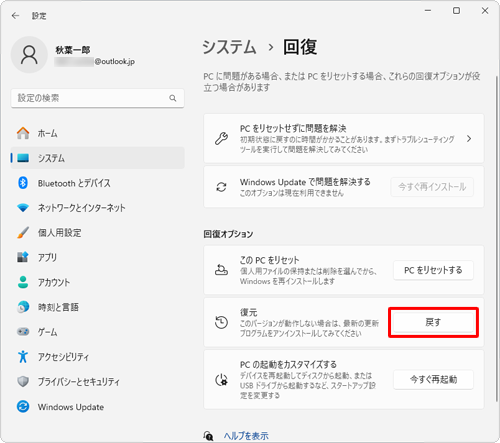Go to ネットワークとインターネット settings
This screenshot has height=443, width=500.
pyautogui.click(x=97, y=208)
